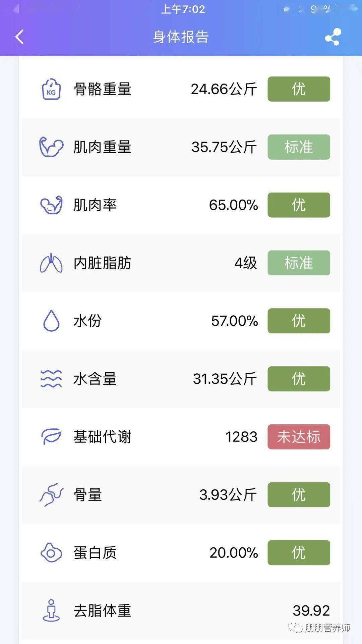Tap the muscle weight flexed arm icon
Viewport: 362px width, 644px height.
[51, 147]
